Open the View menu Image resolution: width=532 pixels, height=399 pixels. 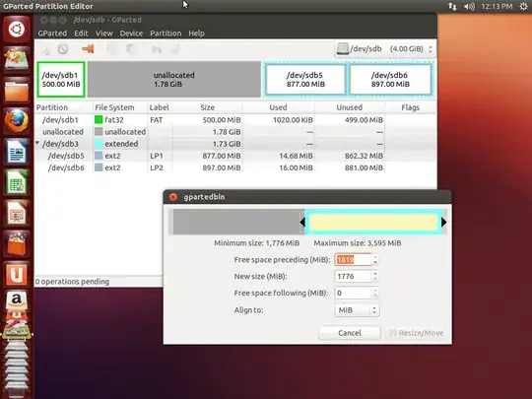103,33
